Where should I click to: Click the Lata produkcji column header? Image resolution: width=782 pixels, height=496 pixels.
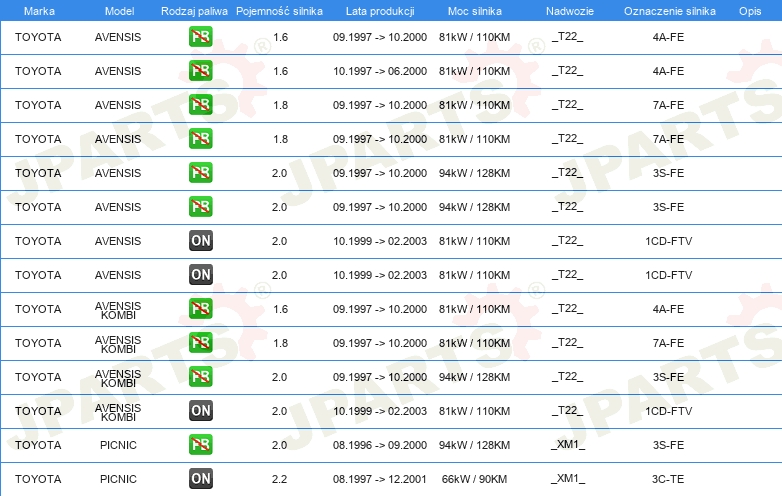(380, 11)
